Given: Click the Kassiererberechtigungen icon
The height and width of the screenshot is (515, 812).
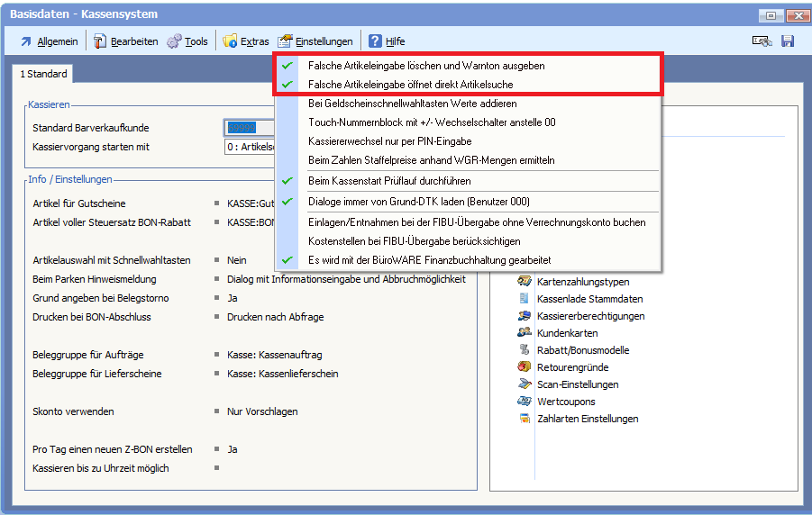Looking at the screenshot, I should pyautogui.click(x=525, y=316).
